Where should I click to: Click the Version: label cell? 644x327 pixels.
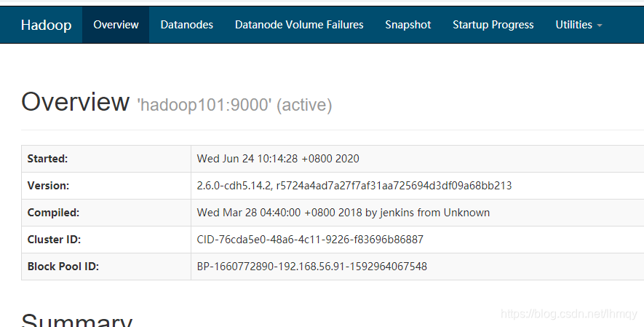tap(106, 186)
